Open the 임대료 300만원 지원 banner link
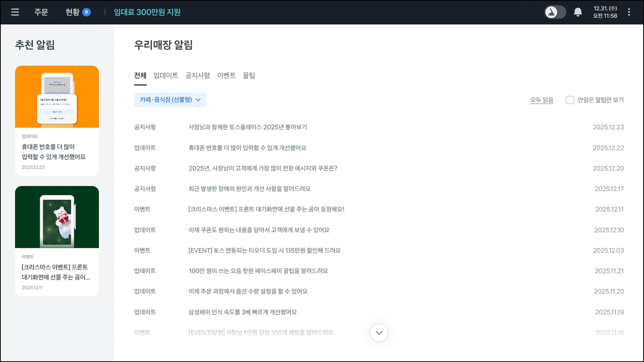Screen dimensions: 644x362 click(x=147, y=12)
